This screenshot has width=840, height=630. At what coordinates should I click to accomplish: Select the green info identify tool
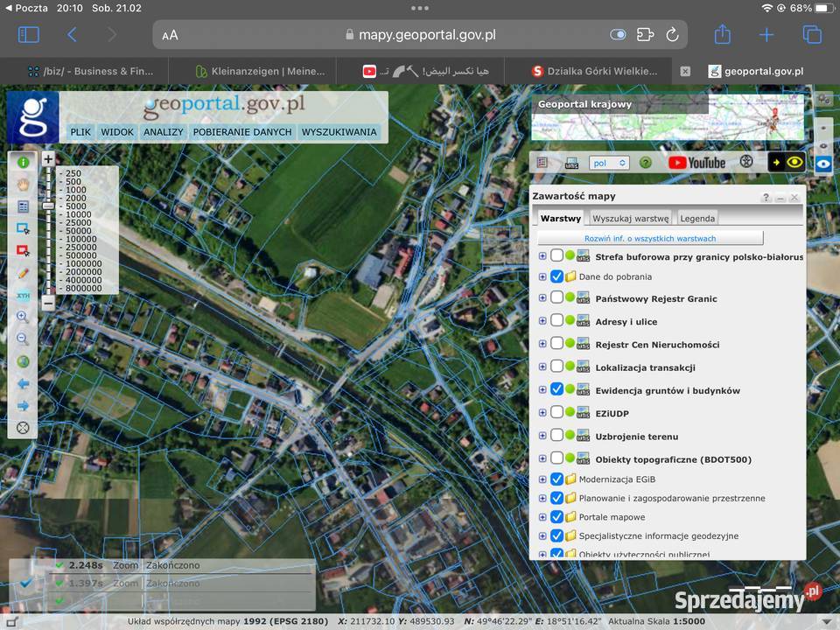click(x=24, y=162)
